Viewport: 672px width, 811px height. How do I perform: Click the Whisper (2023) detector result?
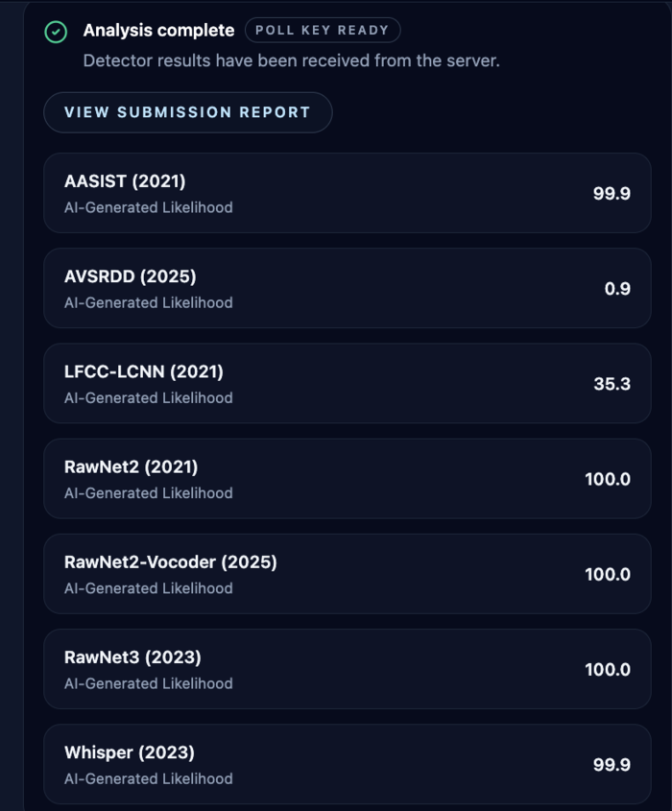click(x=344, y=763)
